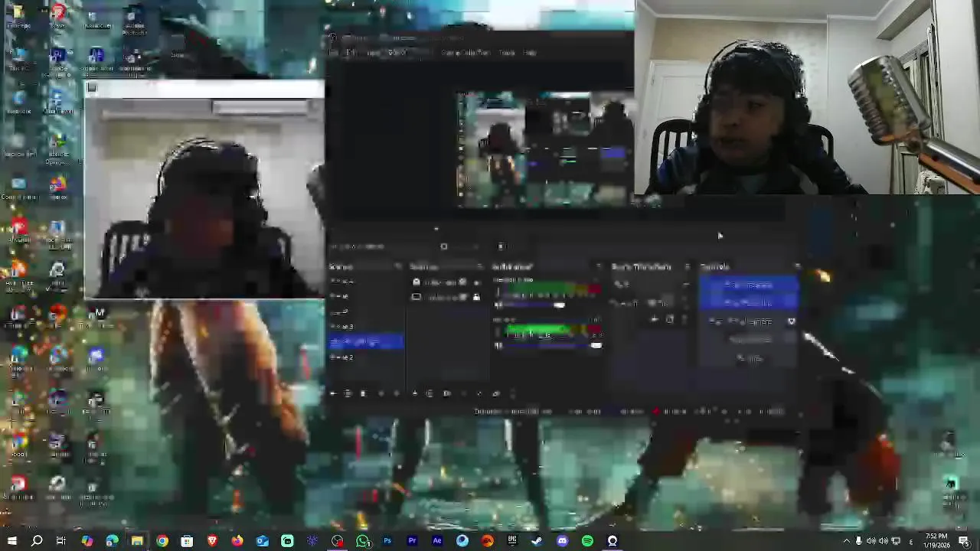Open Epic Games Launcher from the taskbar

click(512, 541)
